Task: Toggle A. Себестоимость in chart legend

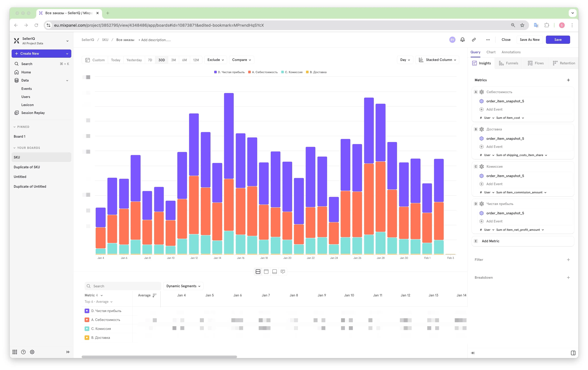Action: pos(263,72)
